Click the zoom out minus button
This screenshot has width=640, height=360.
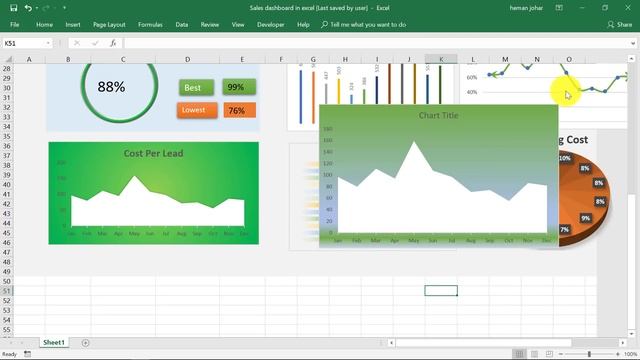pos(561,354)
